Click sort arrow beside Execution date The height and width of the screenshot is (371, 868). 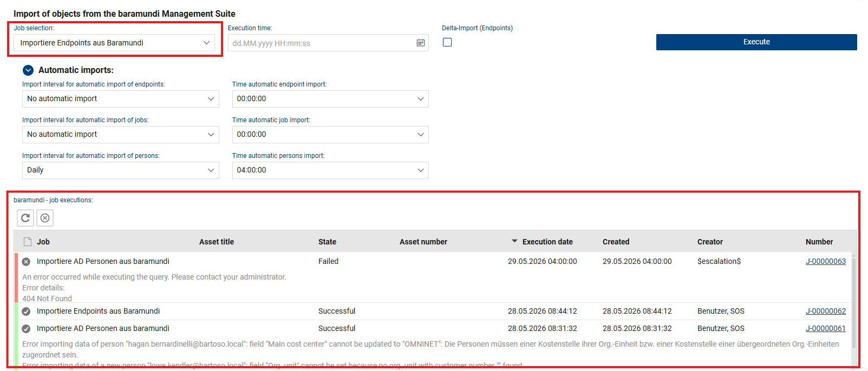click(514, 241)
